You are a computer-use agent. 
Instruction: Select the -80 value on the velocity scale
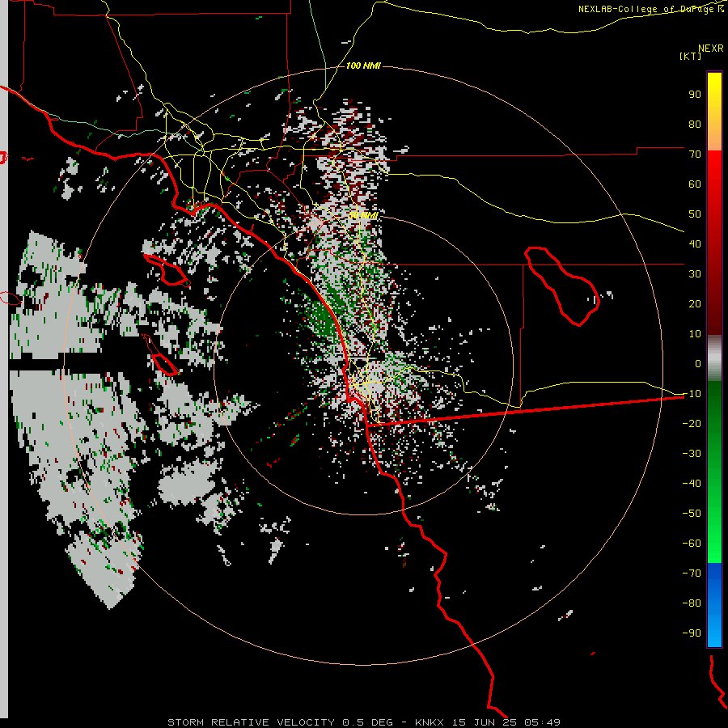point(692,603)
